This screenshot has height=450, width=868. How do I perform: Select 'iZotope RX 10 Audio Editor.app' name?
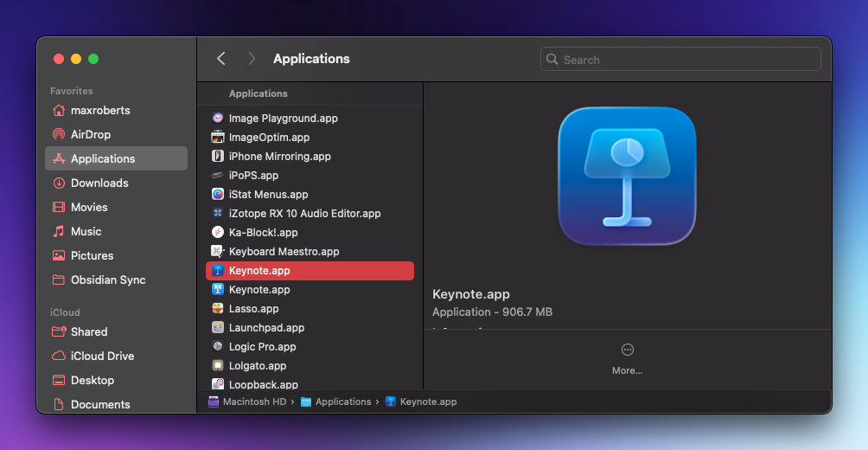pyautogui.click(x=304, y=214)
